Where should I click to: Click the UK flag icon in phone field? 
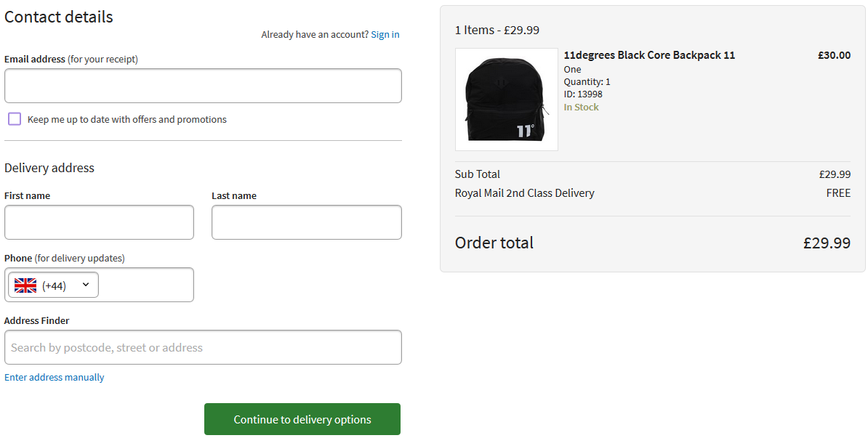(x=25, y=285)
